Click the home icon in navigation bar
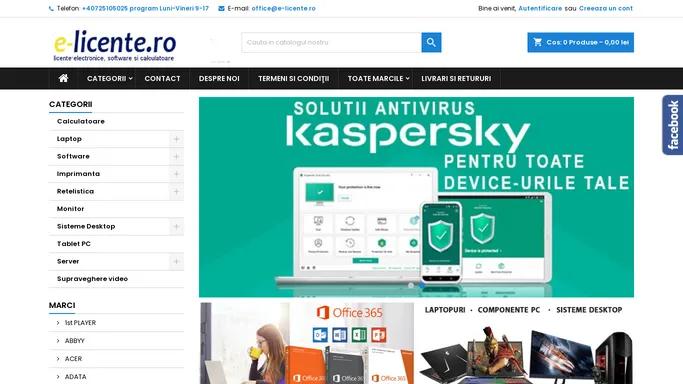The image size is (683, 384). [x=64, y=78]
